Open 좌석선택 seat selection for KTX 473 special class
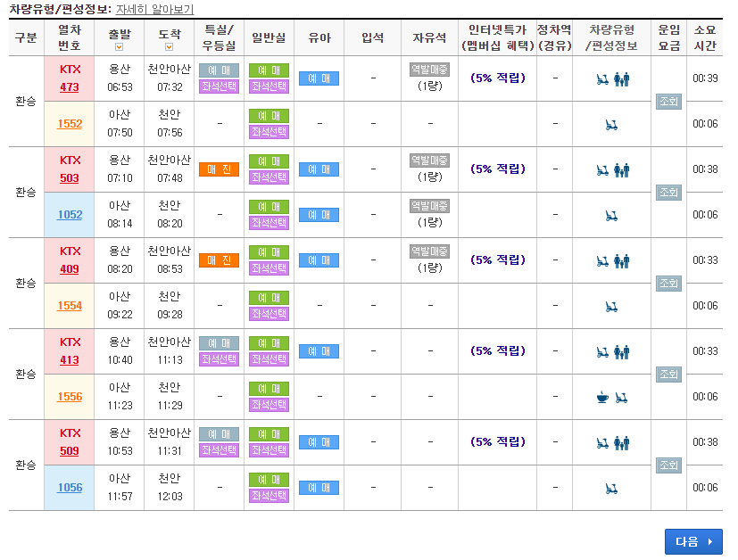The image size is (738, 560). click(x=219, y=87)
